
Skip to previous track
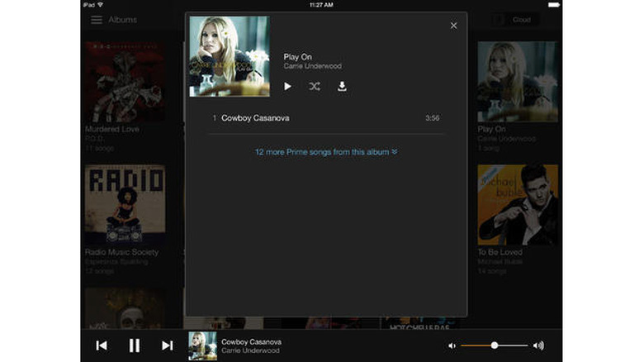coord(102,345)
